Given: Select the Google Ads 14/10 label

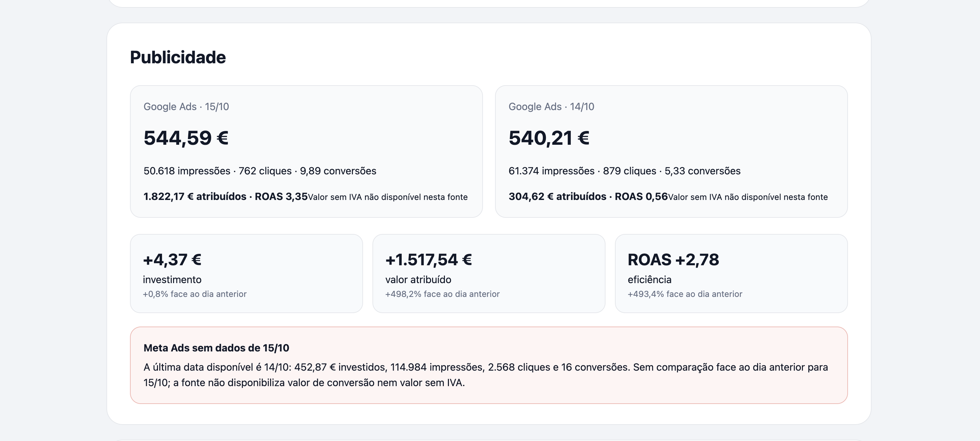Looking at the screenshot, I should (551, 106).
